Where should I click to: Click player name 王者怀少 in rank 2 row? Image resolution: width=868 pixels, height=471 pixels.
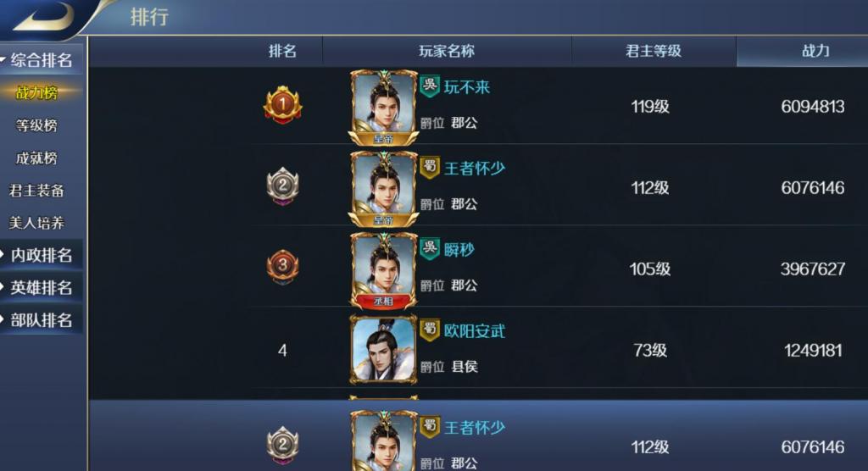click(x=475, y=168)
